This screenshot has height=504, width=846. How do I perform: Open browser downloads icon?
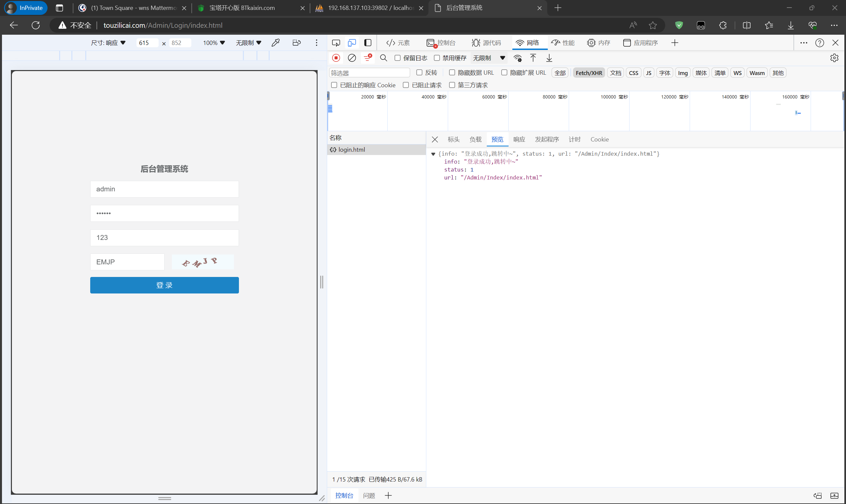(x=791, y=25)
